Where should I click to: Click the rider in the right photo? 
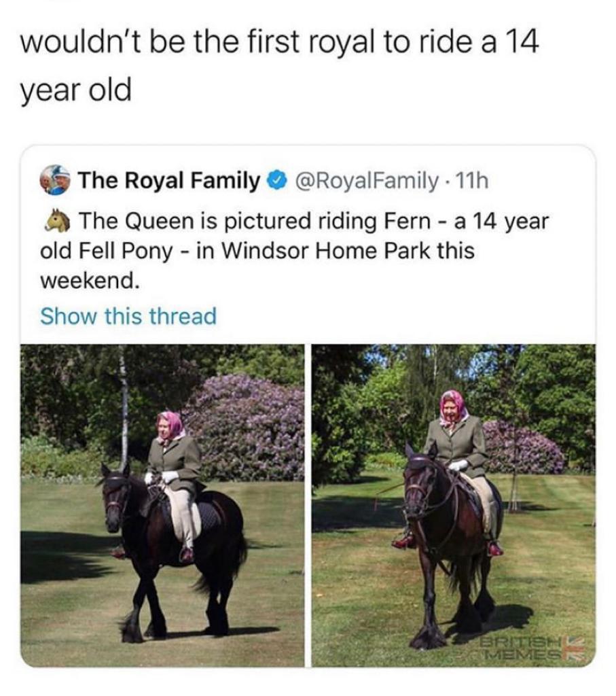tap(456, 449)
